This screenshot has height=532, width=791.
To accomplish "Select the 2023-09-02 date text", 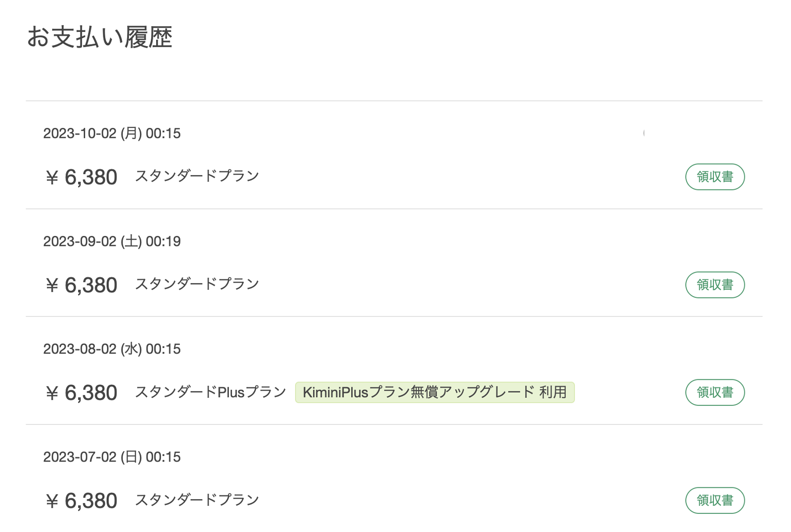I will (79, 241).
